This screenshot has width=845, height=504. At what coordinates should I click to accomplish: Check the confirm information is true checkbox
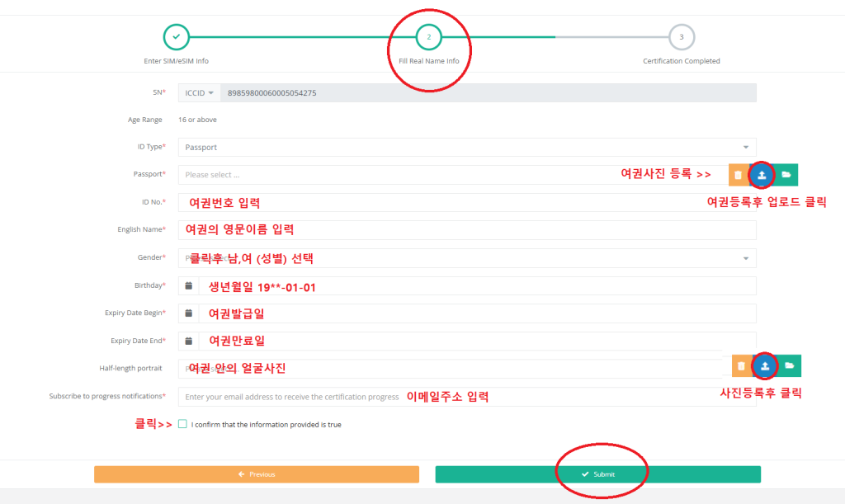click(x=182, y=424)
